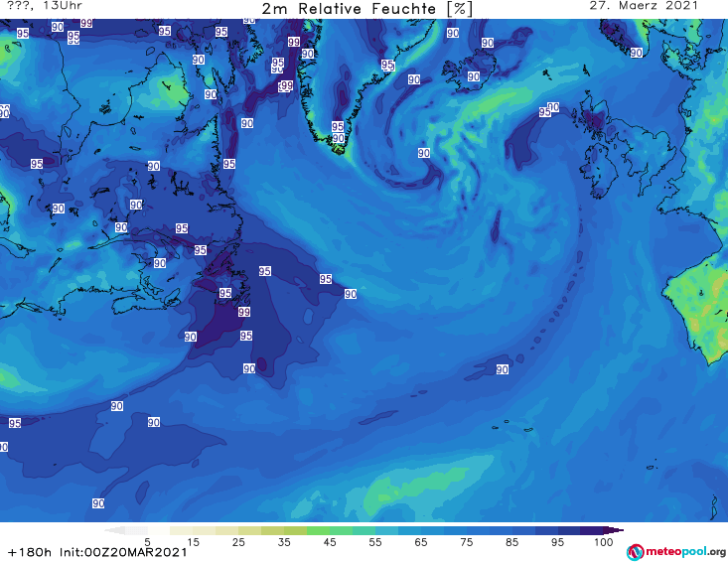The width and height of the screenshot is (728, 562).
Task: Click the pointed arrow tip ending the color scale
Action: 616,530
